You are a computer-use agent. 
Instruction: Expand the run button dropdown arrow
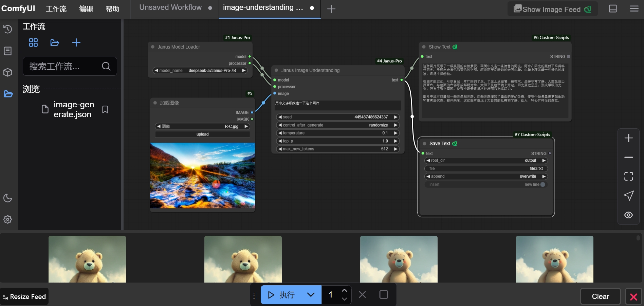click(x=311, y=295)
